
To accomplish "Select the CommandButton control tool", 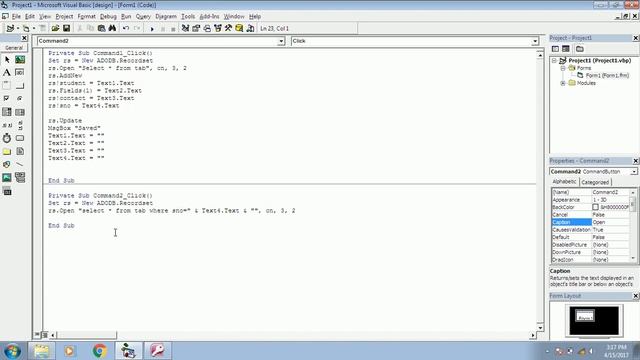I will click(20, 86).
